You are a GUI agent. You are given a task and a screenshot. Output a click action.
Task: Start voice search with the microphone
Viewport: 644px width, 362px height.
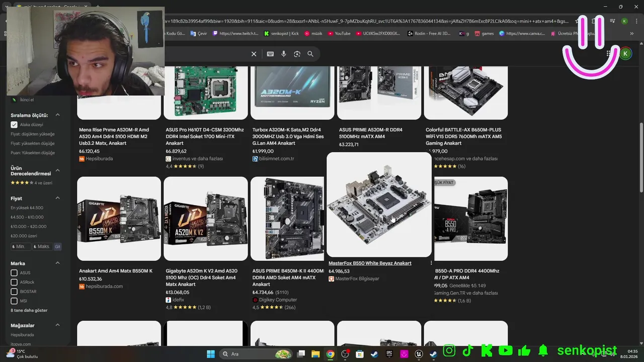(x=284, y=54)
